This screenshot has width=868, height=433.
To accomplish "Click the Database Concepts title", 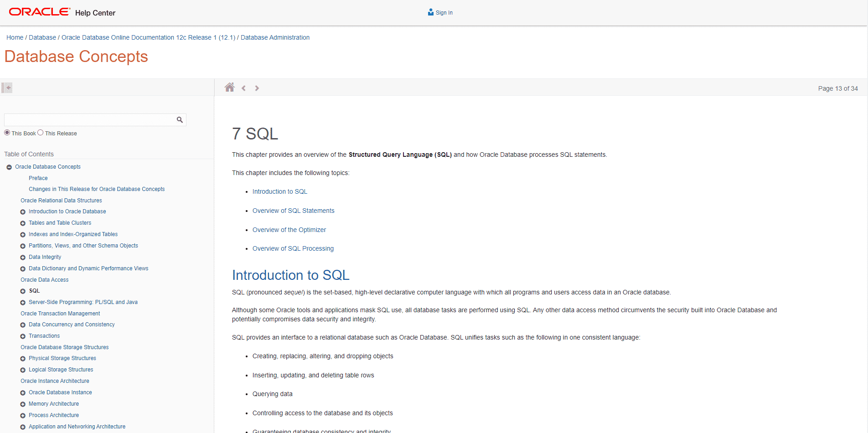I will (x=76, y=57).
